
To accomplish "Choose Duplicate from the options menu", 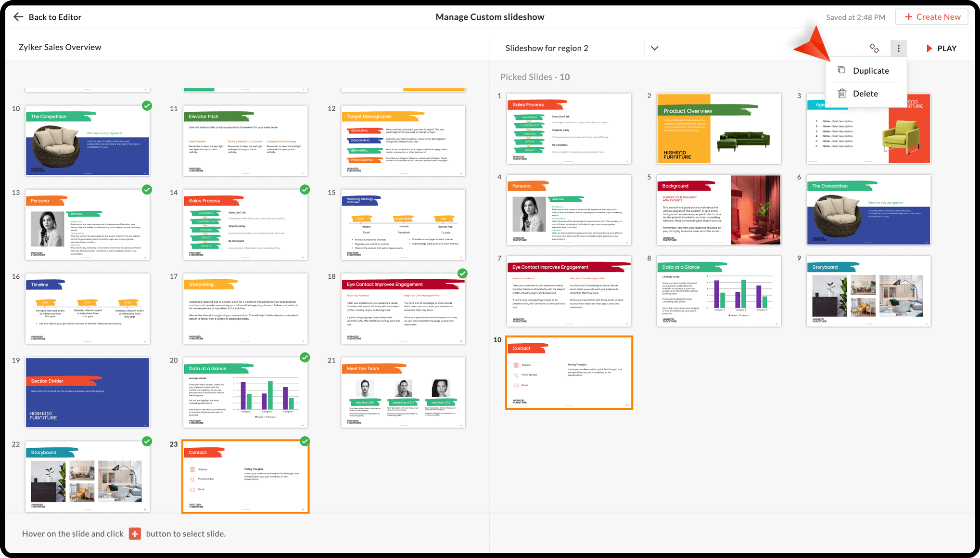I will [x=870, y=71].
